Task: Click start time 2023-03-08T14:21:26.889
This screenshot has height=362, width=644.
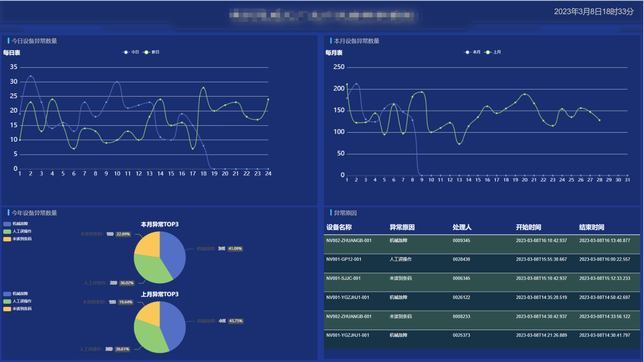Action: [541, 335]
